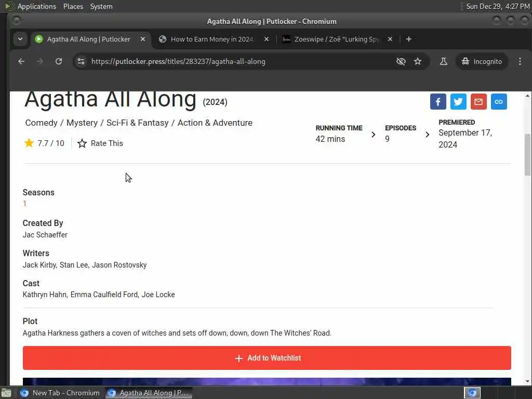Screen dimensions: 532x399
Task: Select the Agatha All Along Putlocker tab
Action: pos(88,39)
